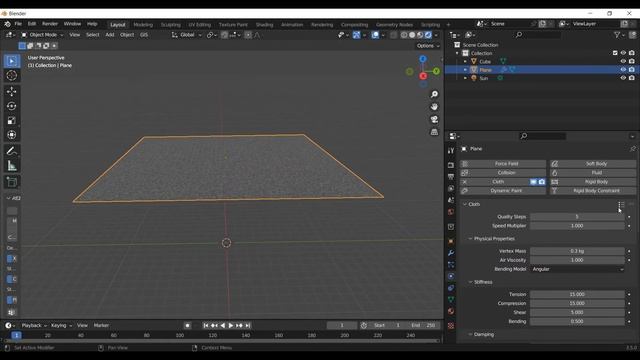Select the Select Box tool
640x360 pixels.
(12, 61)
